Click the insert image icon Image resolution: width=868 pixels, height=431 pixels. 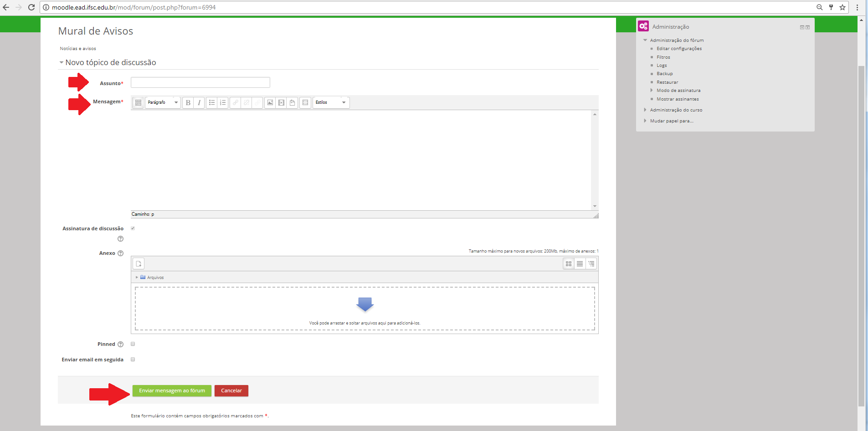coord(270,103)
